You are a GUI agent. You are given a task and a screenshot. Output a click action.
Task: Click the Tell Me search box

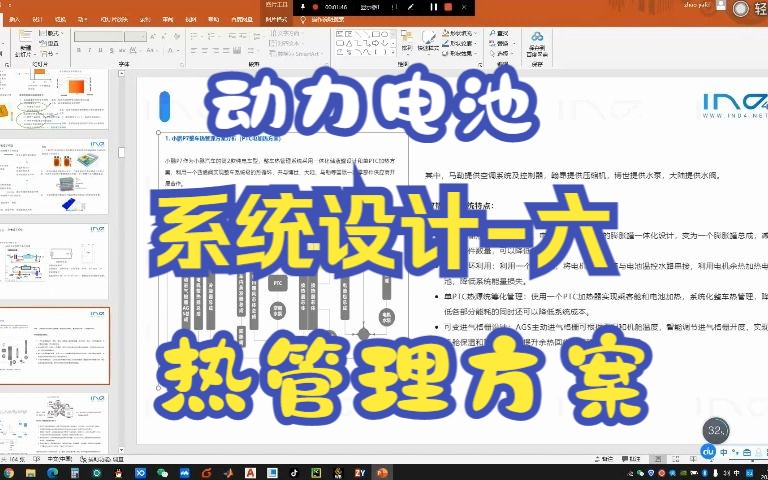pyautogui.click(x=323, y=20)
